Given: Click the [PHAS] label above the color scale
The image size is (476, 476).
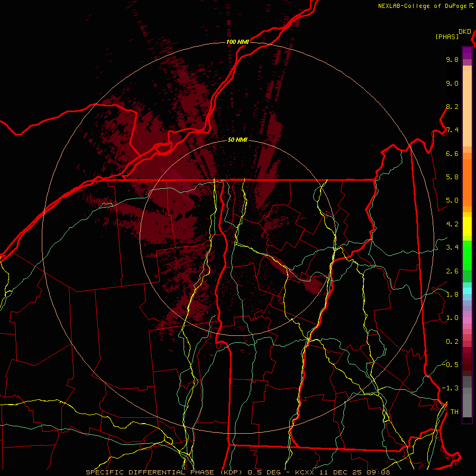Looking at the screenshot, I should click(447, 36).
